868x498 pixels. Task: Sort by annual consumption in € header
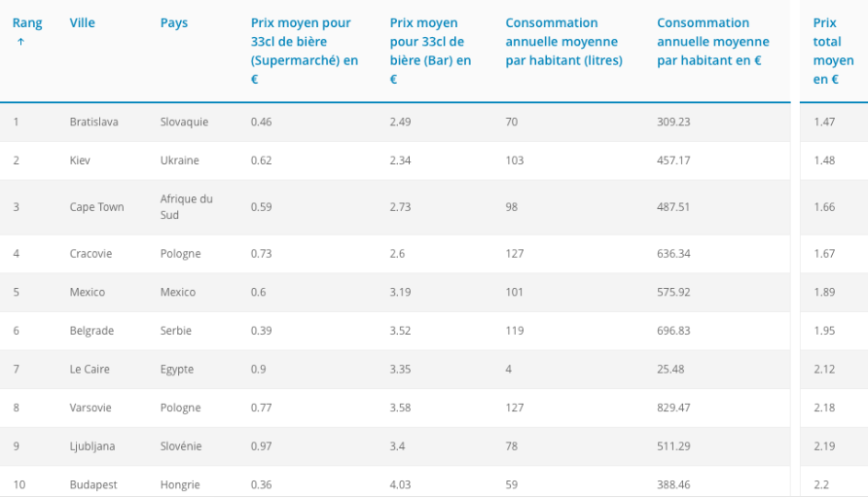click(x=712, y=42)
